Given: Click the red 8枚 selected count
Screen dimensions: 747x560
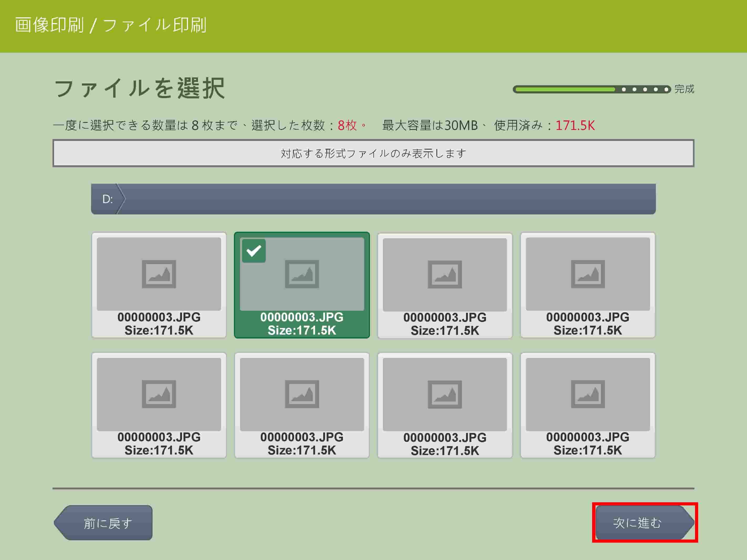Looking at the screenshot, I should 347,125.
